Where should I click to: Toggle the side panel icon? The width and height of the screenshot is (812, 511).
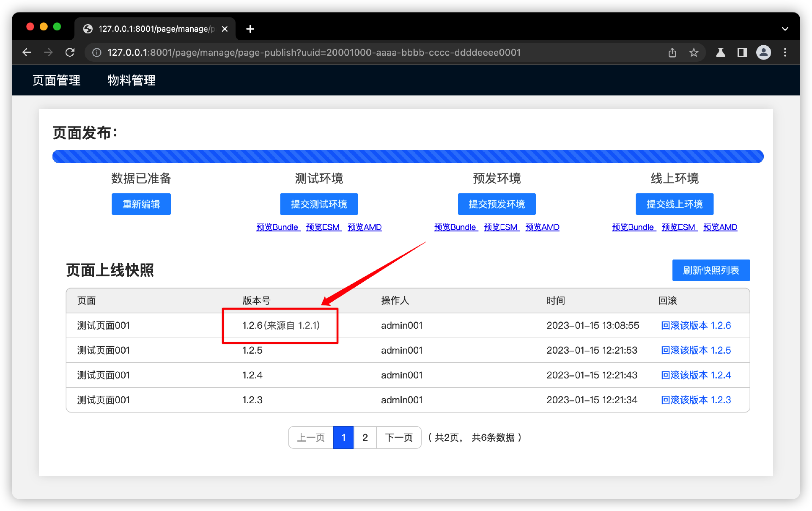point(742,52)
